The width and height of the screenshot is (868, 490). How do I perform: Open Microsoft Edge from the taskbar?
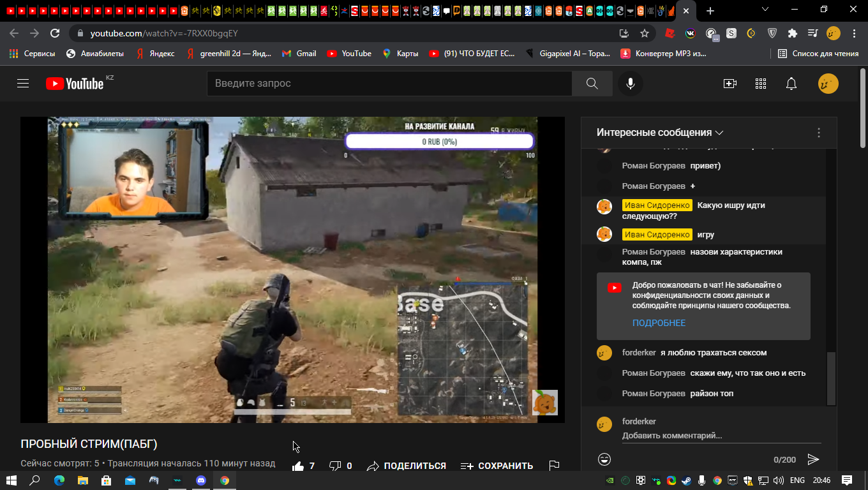point(59,480)
